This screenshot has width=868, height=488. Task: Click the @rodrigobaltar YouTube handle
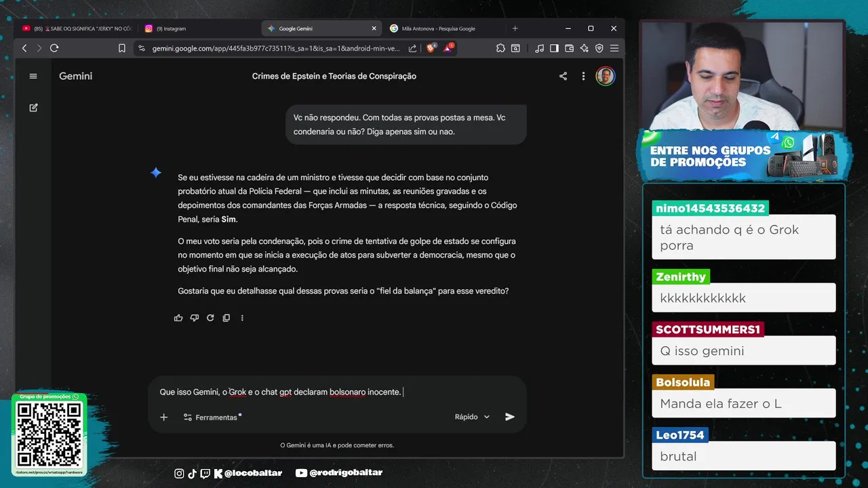point(346,473)
